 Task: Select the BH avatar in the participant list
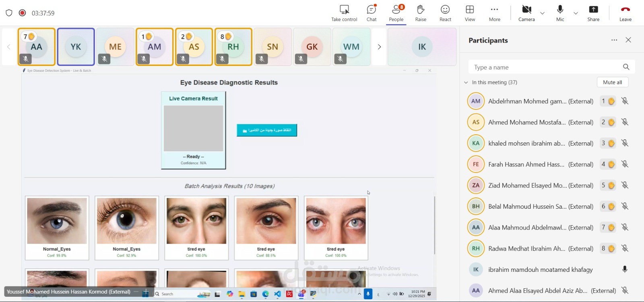tap(476, 206)
